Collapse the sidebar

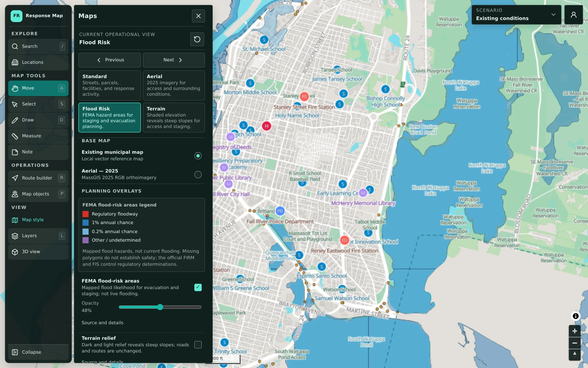38,352
